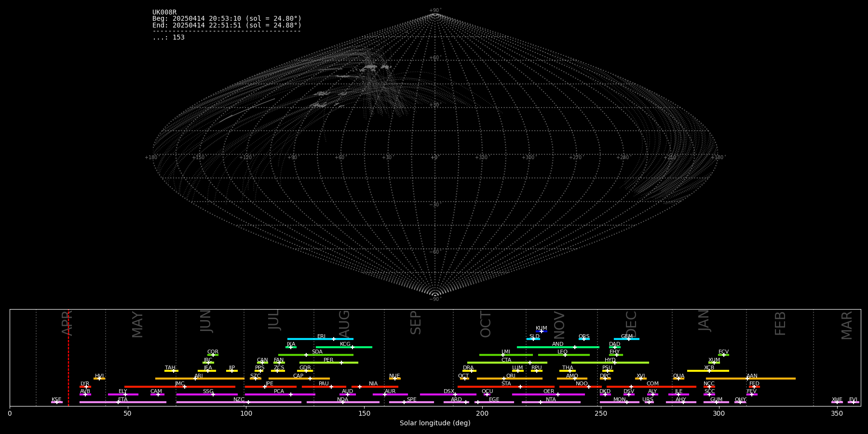868x434 pixels.
Task: Select the URS shower label
Action: (x=648, y=400)
